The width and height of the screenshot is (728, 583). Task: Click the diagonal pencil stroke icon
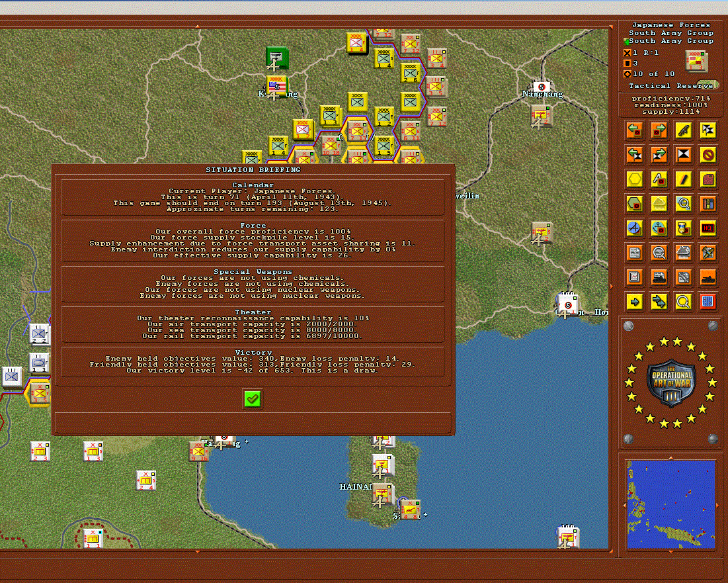point(684,179)
